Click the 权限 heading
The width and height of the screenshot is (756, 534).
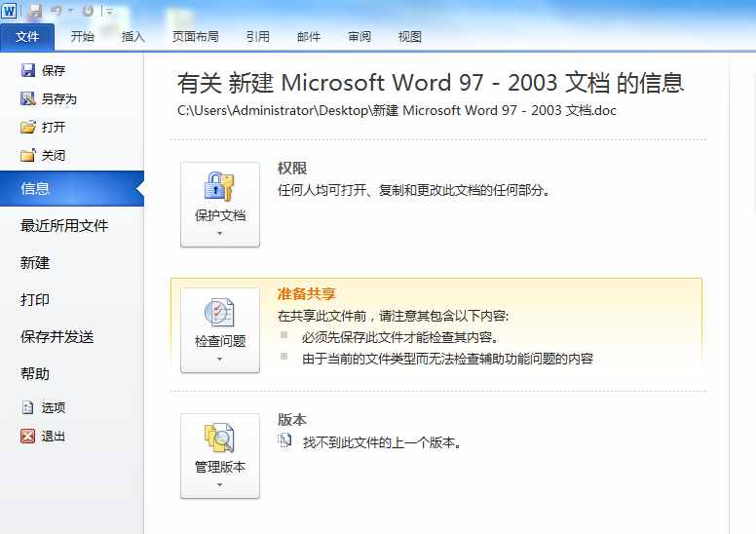pyautogui.click(x=292, y=169)
